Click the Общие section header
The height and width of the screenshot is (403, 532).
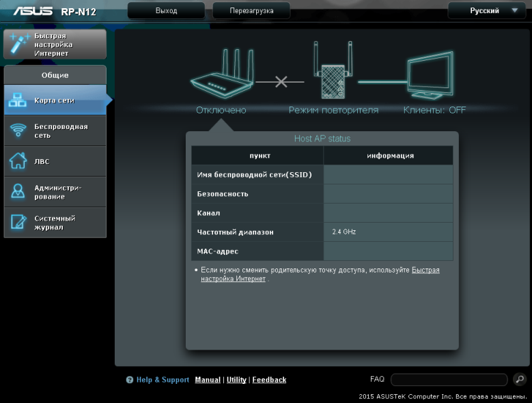[55, 75]
